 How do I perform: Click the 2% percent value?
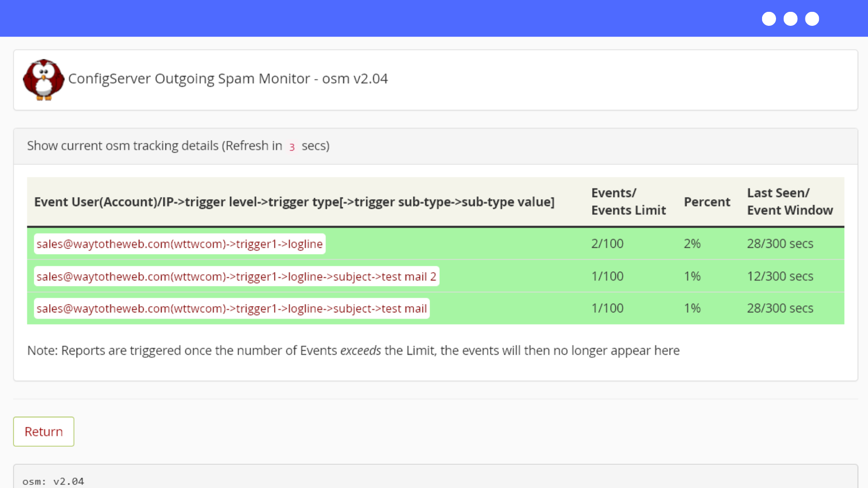coord(692,244)
